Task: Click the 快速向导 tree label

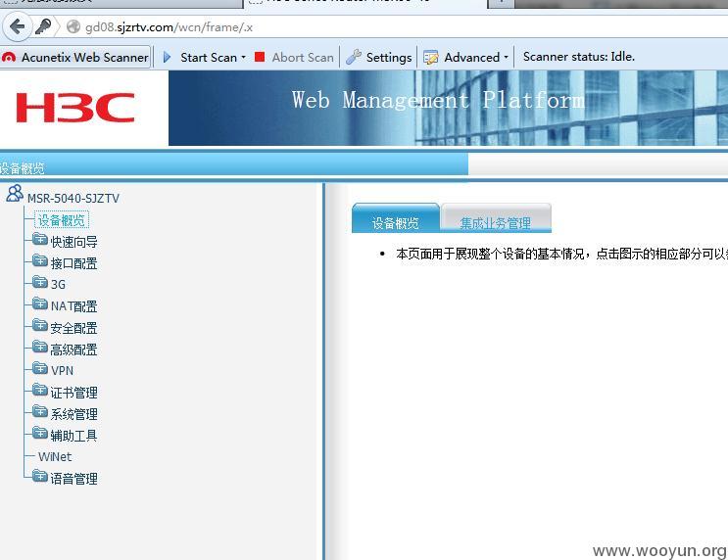Action: (73, 242)
